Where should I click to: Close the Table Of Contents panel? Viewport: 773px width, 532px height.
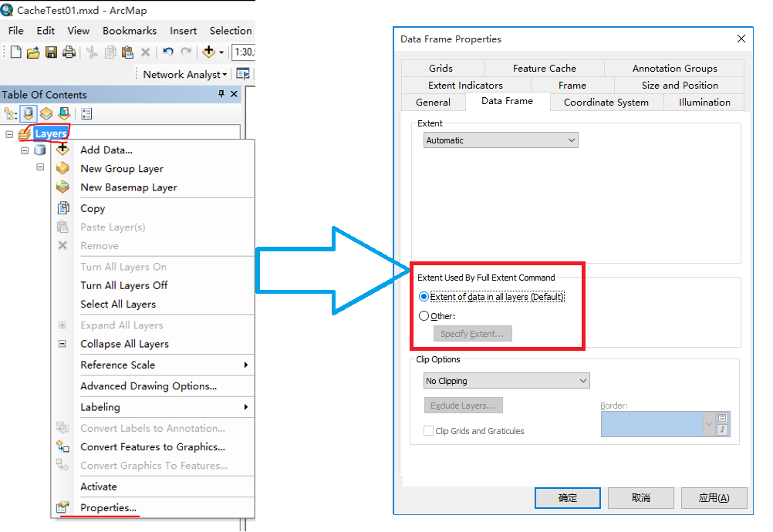pyautogui.click(x=235, y=93)
